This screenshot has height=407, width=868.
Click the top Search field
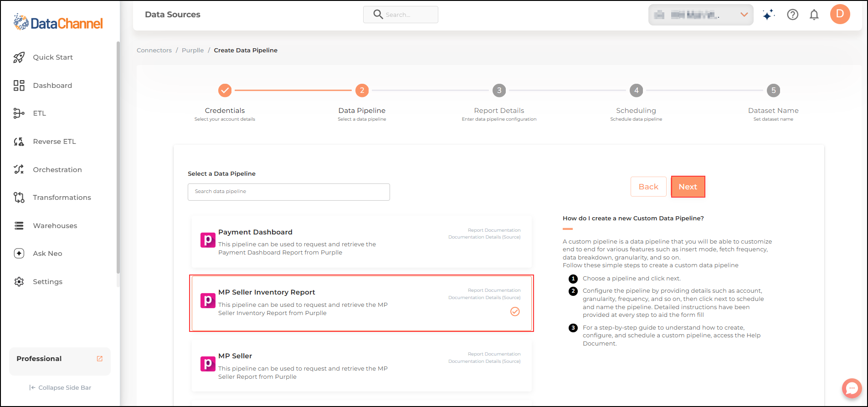(401, 15)
